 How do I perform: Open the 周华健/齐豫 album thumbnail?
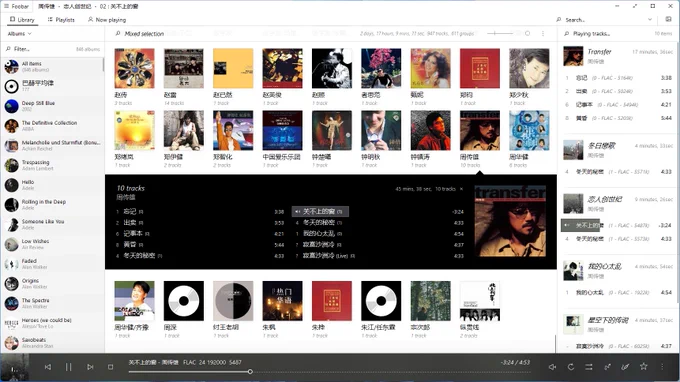click(134, 301)
